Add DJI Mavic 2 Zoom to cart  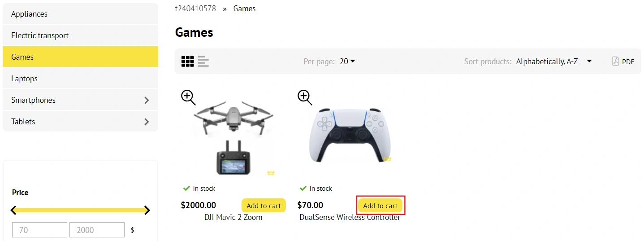click(x=264, y=206)
